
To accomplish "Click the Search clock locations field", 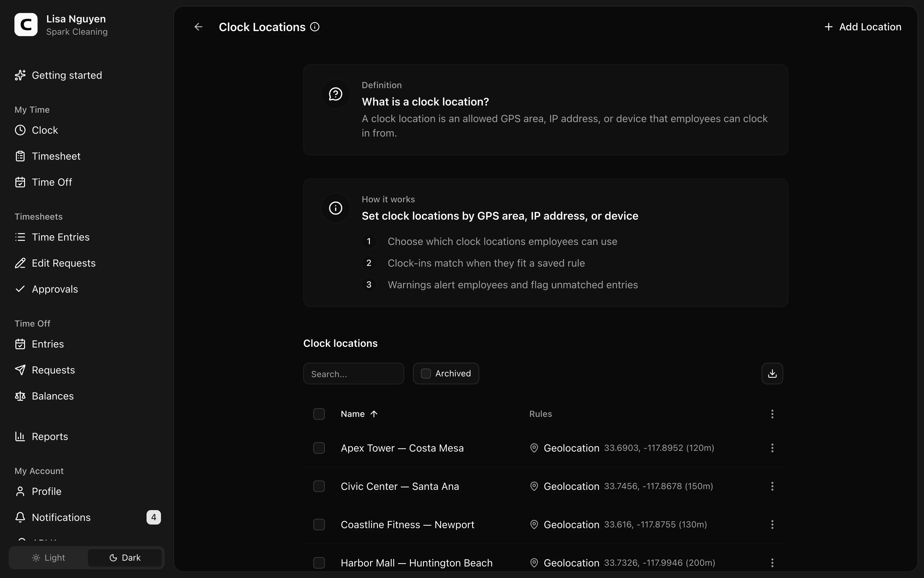I will (353, 374).
